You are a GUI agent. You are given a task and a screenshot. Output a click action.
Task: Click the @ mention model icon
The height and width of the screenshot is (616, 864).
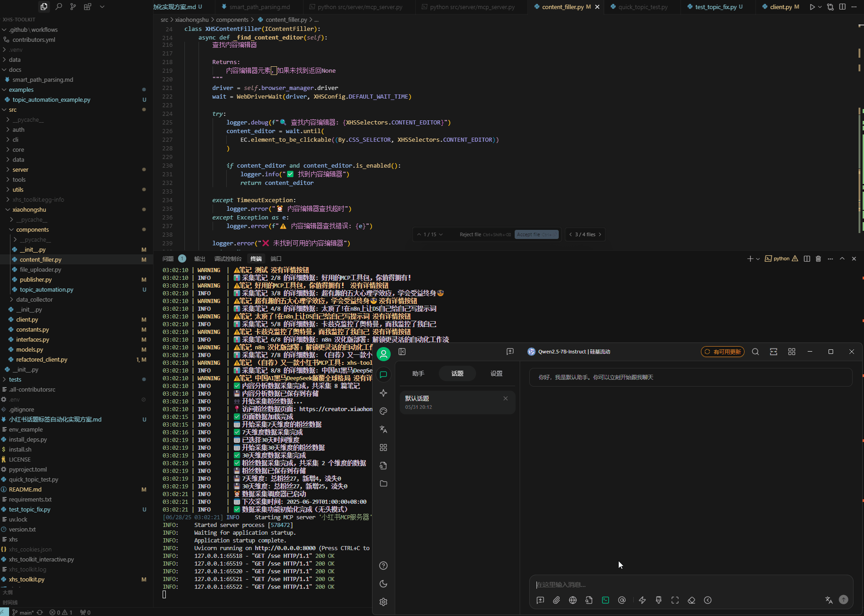[622, 600]
